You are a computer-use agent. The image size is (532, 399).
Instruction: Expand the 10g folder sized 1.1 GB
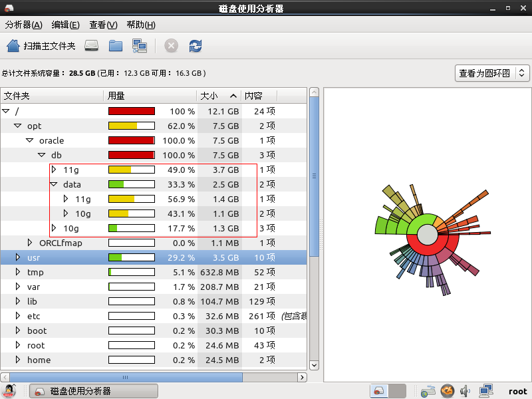[65, 213]
